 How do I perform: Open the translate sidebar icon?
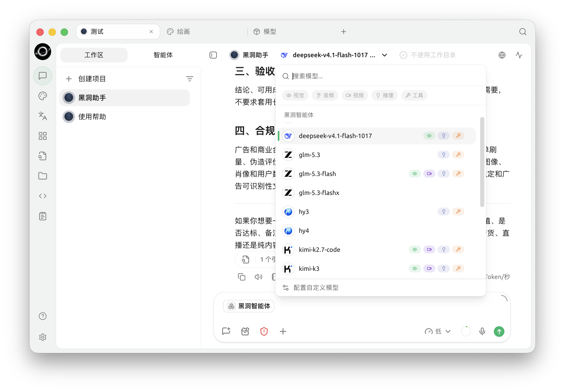point(43,116)
